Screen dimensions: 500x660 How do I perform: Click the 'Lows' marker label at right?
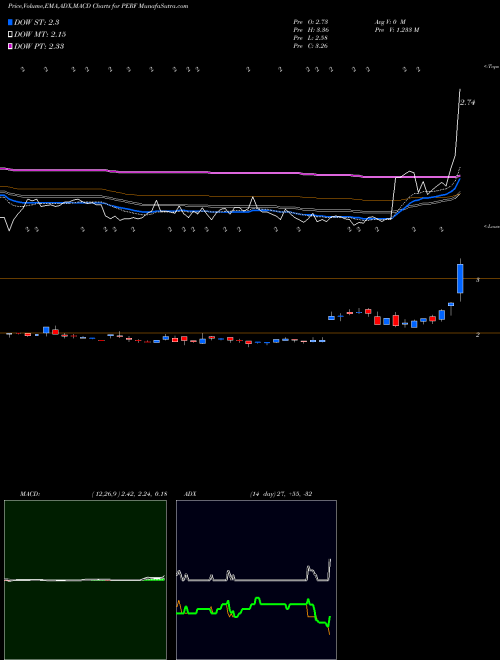click(x=491, y=226)
